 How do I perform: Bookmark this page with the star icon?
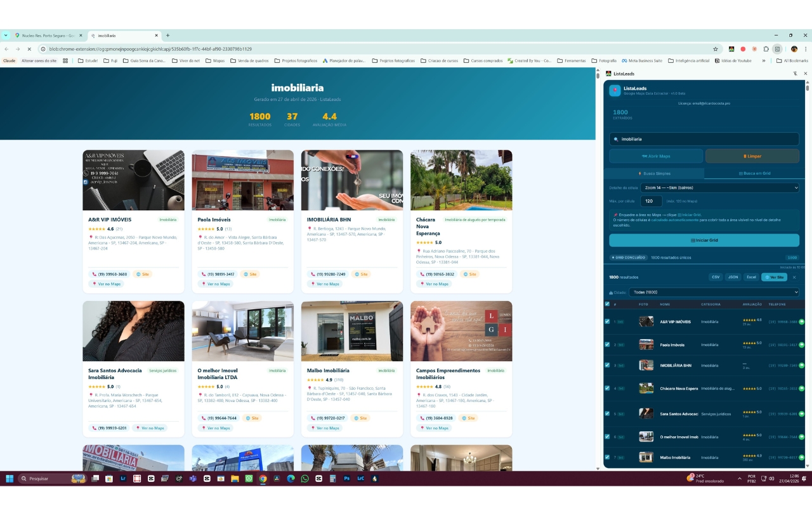pos(716,49)
